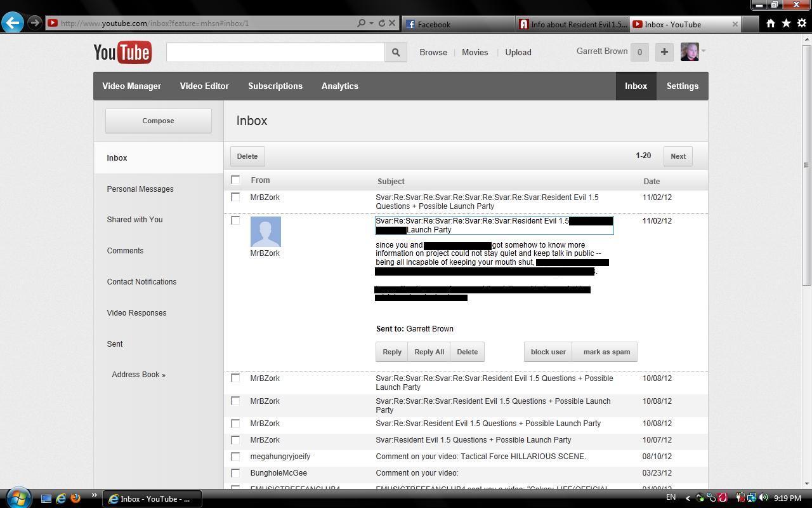Click the Browse link in header
Viewport: 812px width, 508px height.
433,52
